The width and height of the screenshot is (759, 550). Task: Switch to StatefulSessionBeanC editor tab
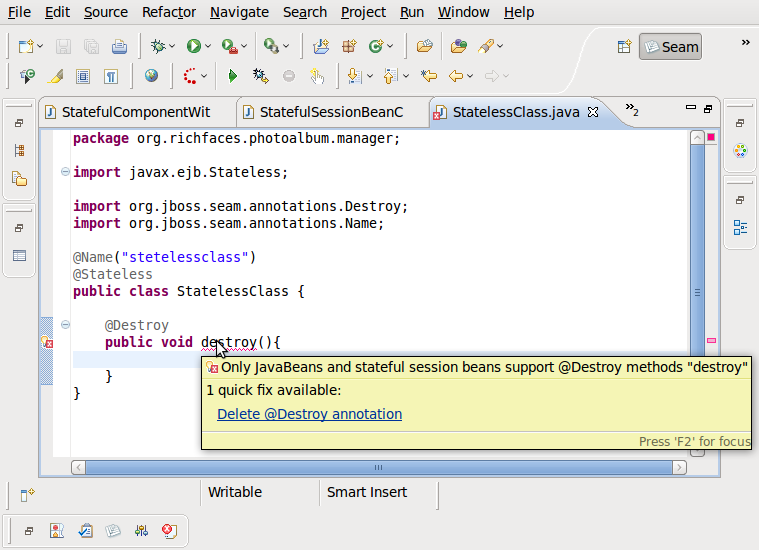coord(330,112)
